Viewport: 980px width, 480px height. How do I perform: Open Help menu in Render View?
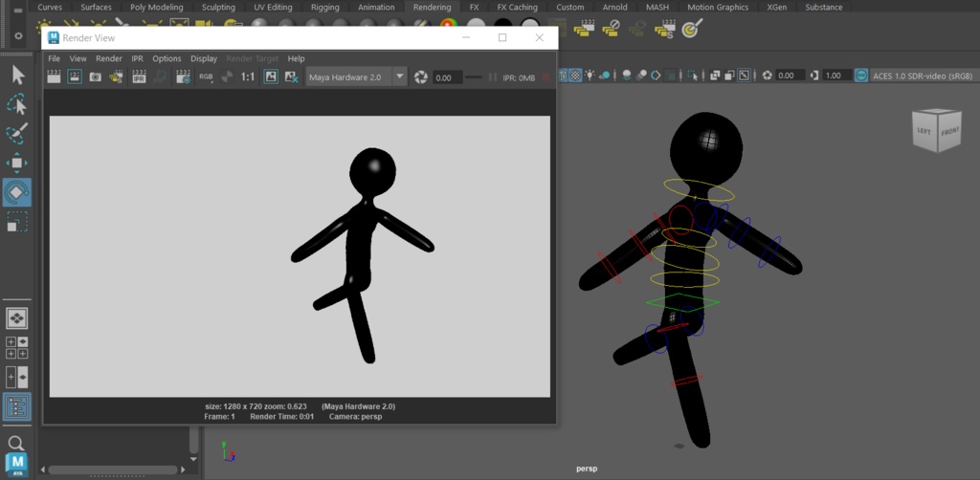click(x=297, y=58)
